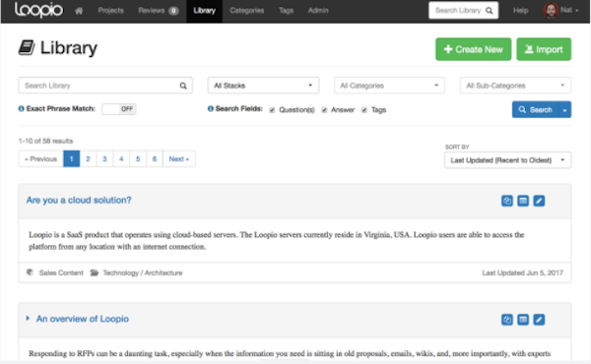This screenshot has height=364, width=591.
Task: Open the Sort By Last Updated dropdown
Action: tap(507, 160)
